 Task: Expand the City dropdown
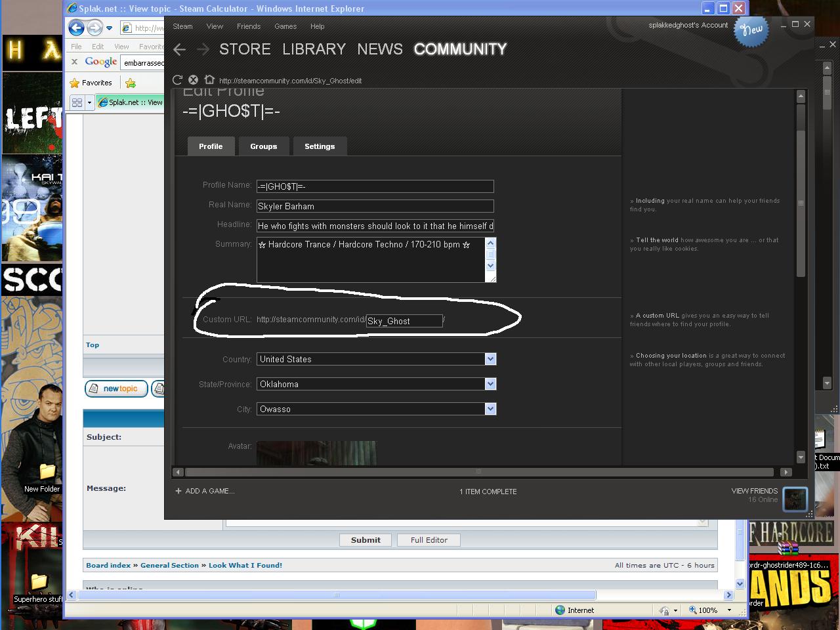point(490,409)
